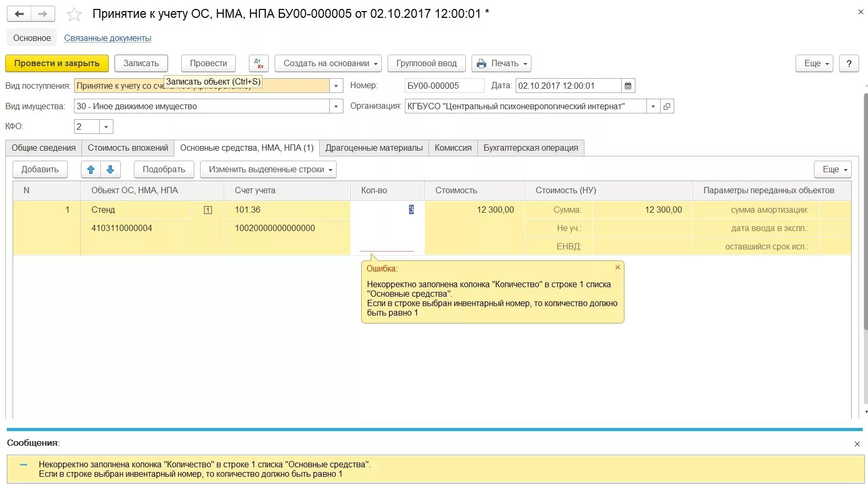
Task: Go back with the left arrow button
Action: [x=19, y=14]
